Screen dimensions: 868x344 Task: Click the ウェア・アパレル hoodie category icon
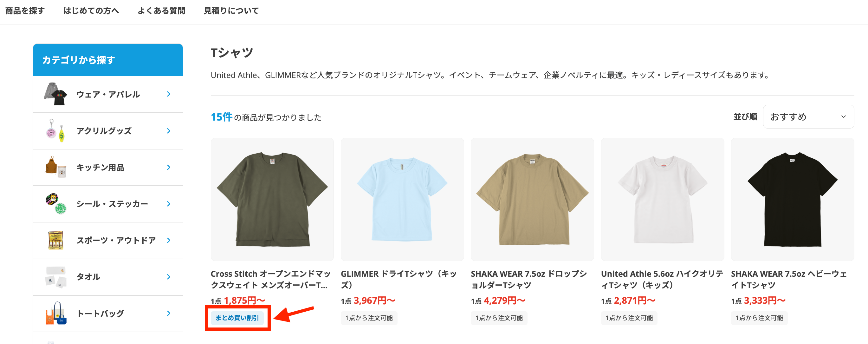pos(55,94)
